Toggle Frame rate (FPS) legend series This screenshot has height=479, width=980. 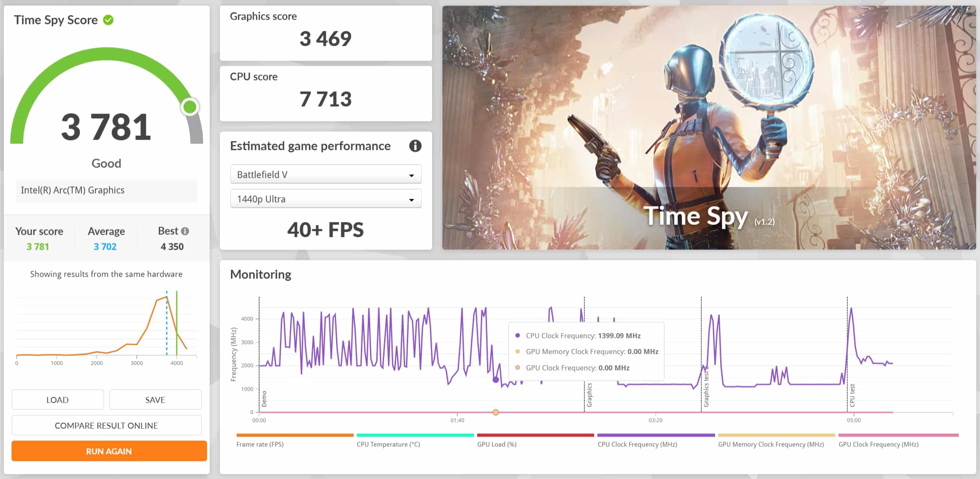(260, 444)
